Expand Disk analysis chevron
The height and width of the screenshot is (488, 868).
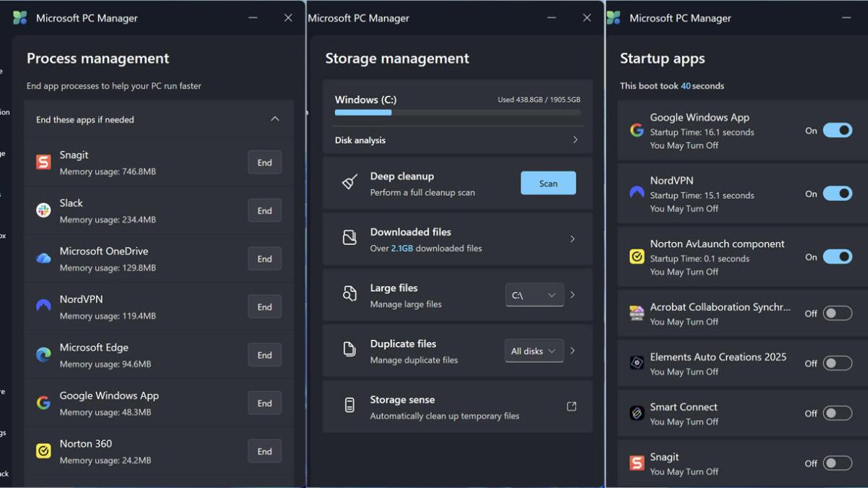coord(575,140)
